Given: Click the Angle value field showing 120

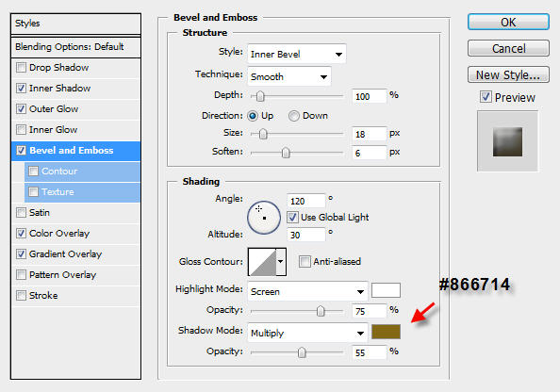Looking at the screenshot, I should [306, 201].
